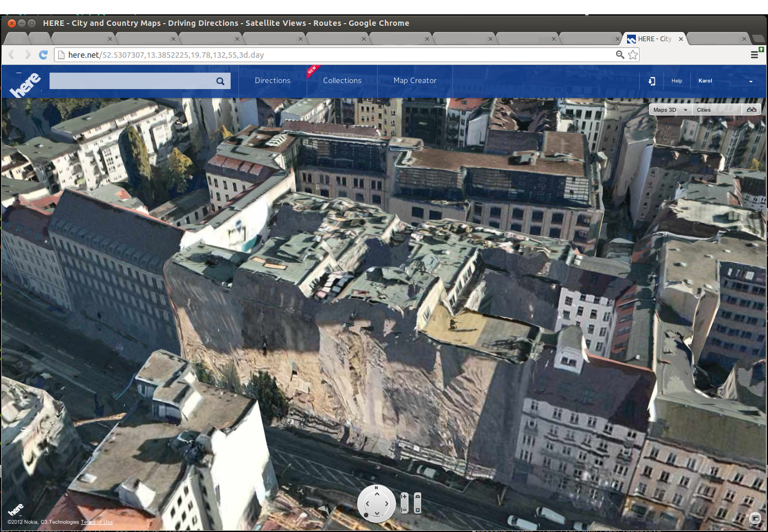Pan the map right with the compass arrow
Viewport: 768px width, 532px height.
tap(386, 503)
